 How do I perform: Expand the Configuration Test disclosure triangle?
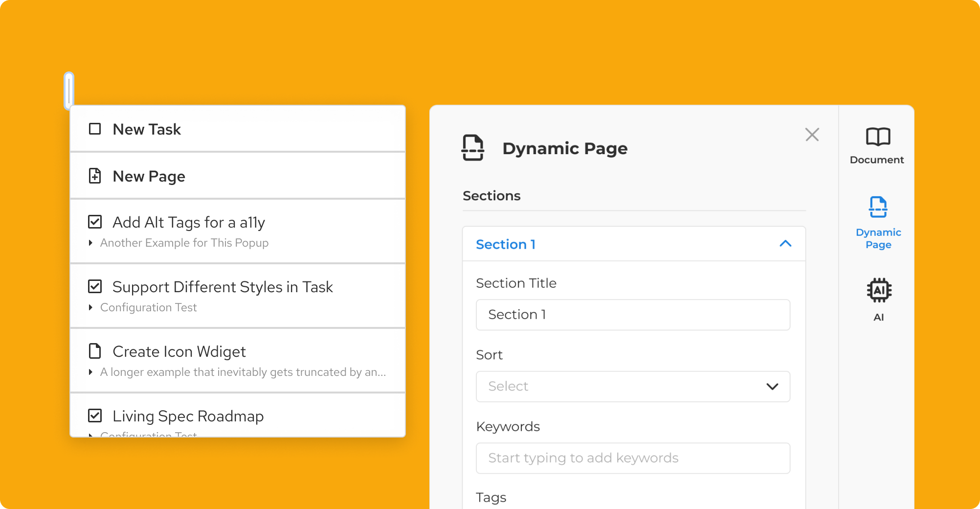click(90, 307)
